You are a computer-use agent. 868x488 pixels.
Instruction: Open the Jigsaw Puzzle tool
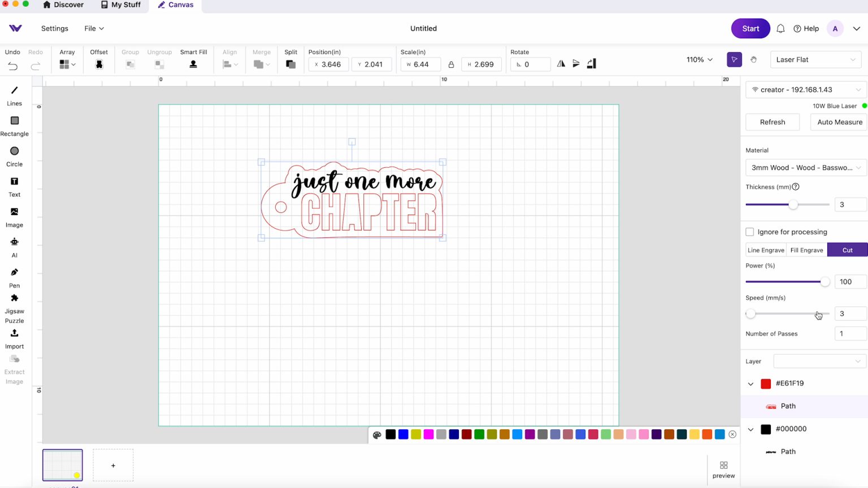14,298
